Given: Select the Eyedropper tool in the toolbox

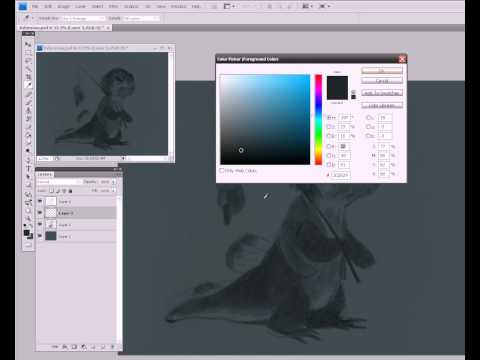Looking at the screenshot, I should click(28, 85).
